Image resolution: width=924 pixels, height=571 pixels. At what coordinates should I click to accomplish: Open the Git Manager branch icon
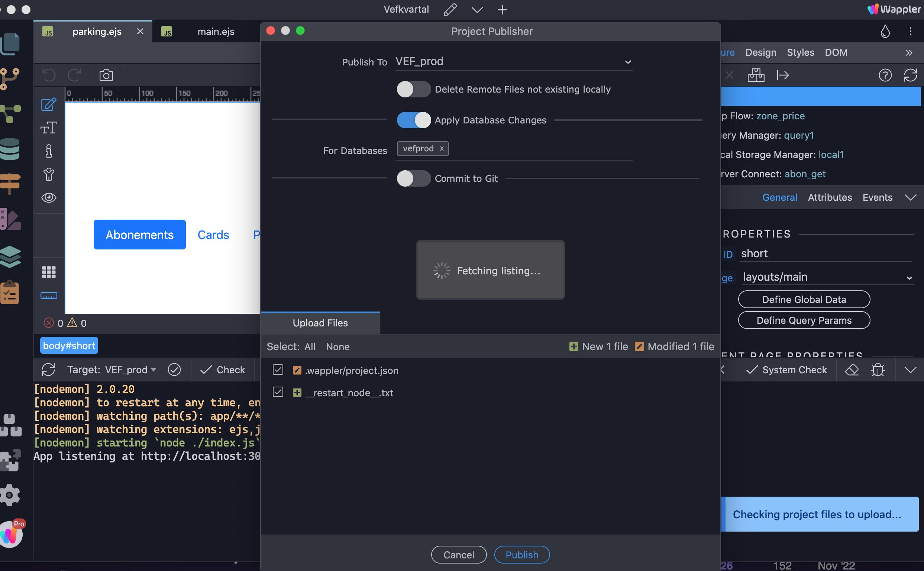click(x=9, y=78)
